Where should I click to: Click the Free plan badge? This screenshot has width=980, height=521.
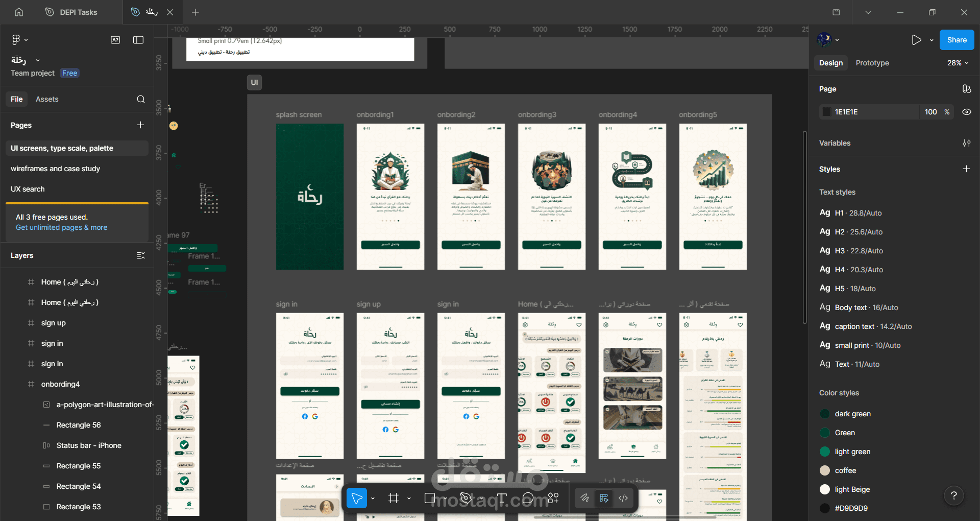pos(70,73)
